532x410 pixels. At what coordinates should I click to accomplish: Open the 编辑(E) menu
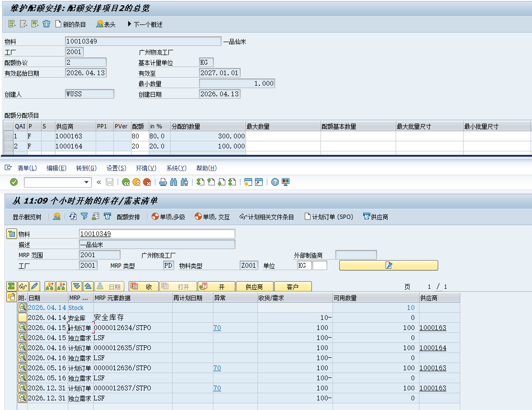pos(56,168)
